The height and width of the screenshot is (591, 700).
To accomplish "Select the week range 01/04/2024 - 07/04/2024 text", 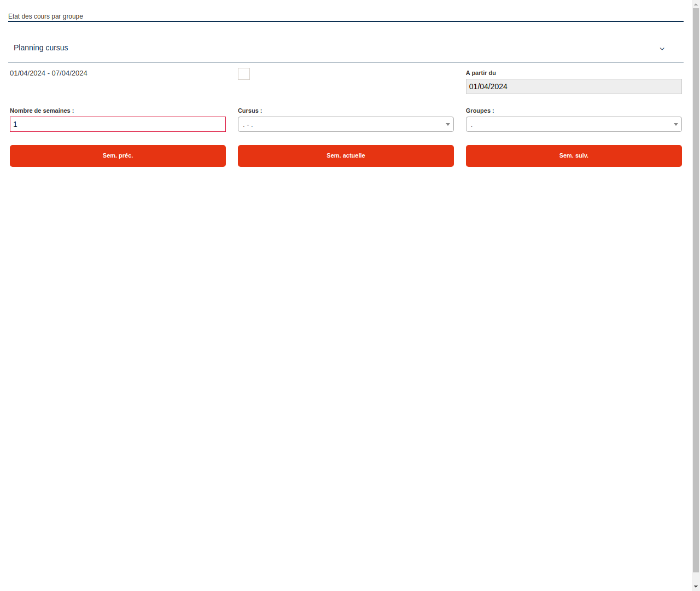I will (x=49, y=73).
